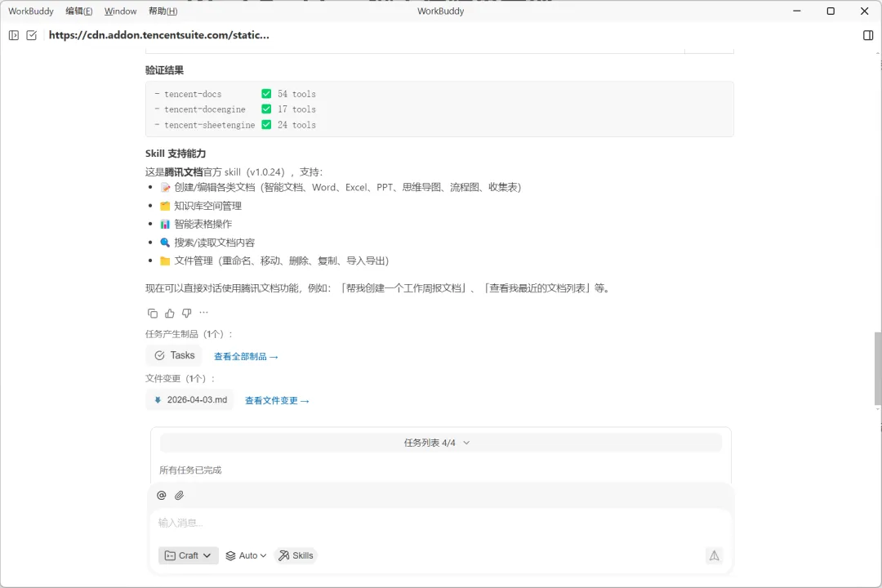Copy the response with the copy icon
Viewport: 882px width, 588px height.
[153, 313]
